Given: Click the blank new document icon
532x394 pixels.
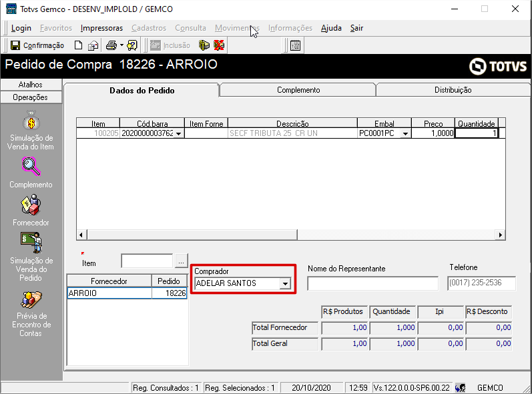Looking at the screenshot, I should [x=78, y=45].
